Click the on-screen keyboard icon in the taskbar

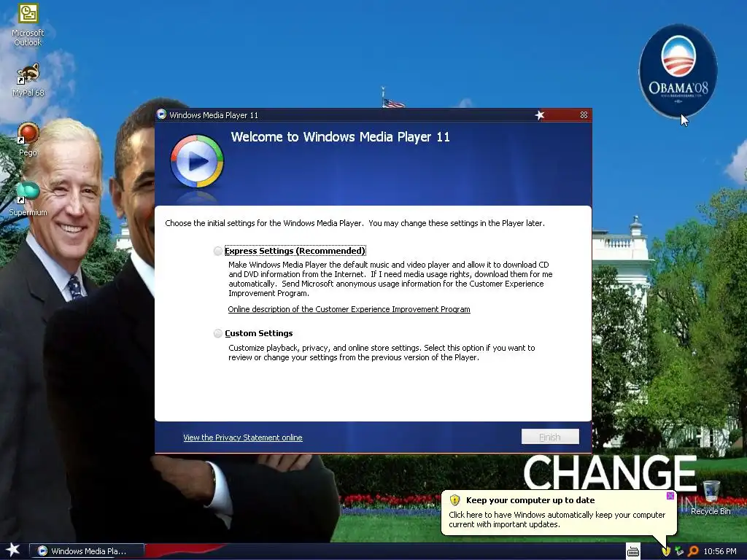pos(632,551)
